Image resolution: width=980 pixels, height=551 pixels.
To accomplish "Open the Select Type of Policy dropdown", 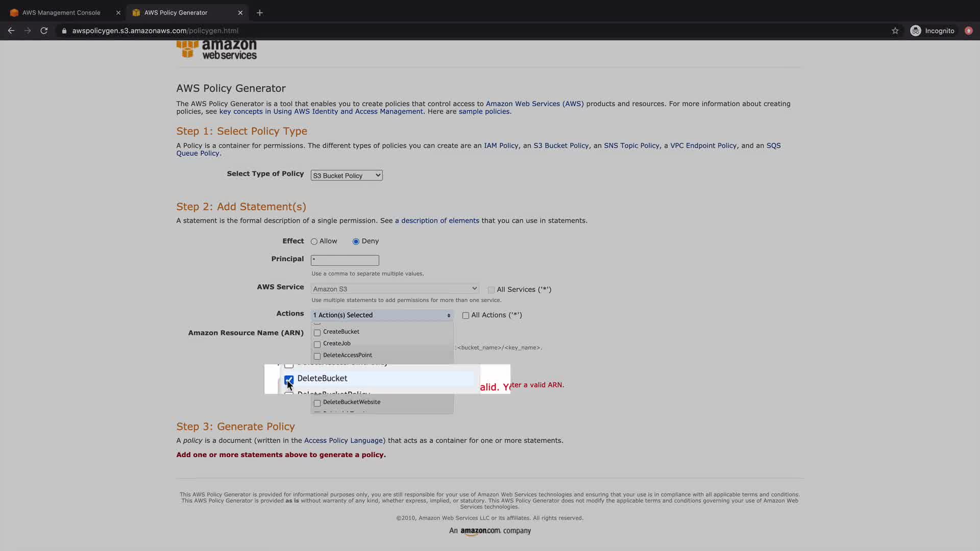I will pos(346,176).
